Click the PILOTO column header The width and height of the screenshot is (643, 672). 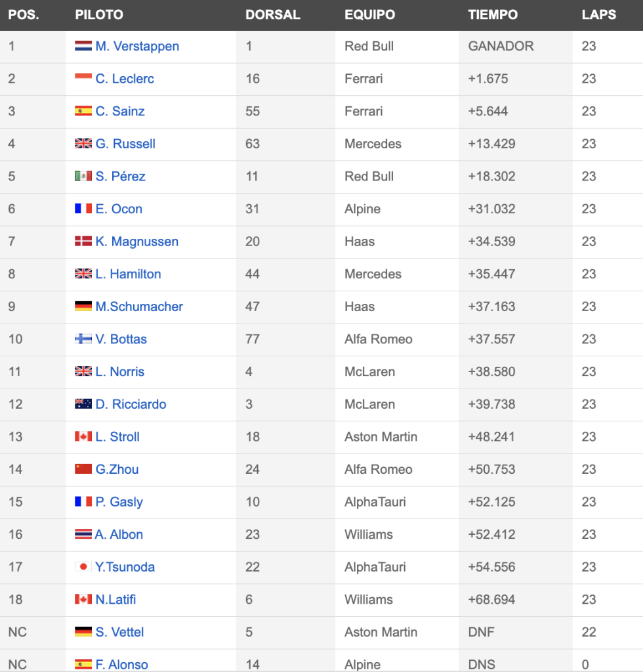tap(99, 14)
